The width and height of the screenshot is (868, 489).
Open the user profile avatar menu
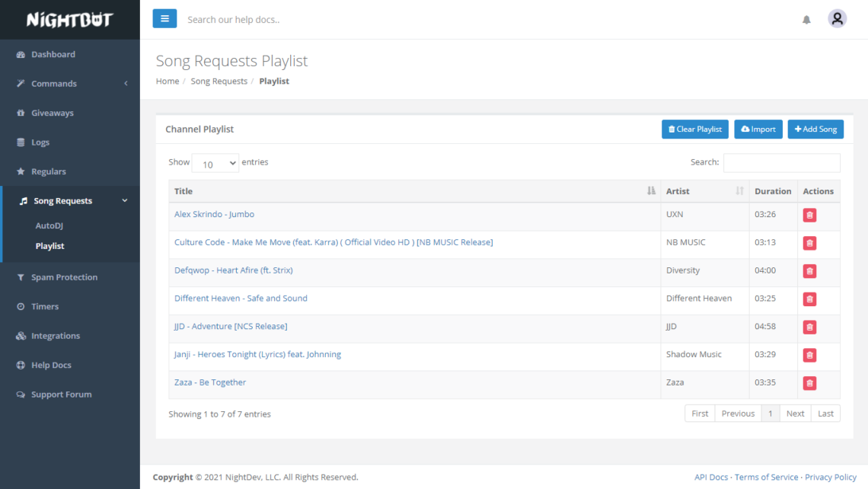pos(837,19)
